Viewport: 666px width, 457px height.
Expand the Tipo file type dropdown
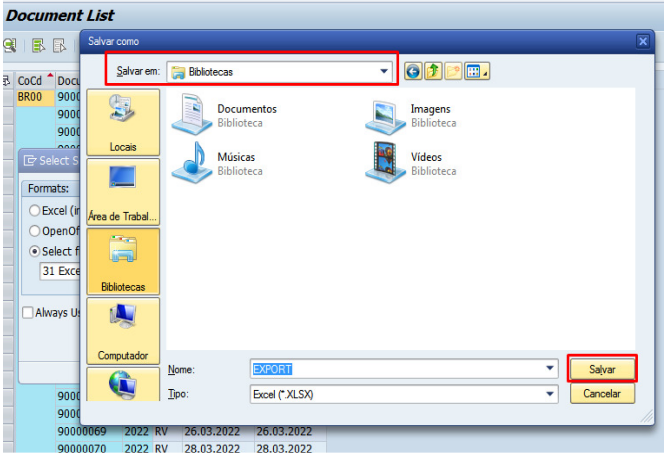[x=550, y=394]
